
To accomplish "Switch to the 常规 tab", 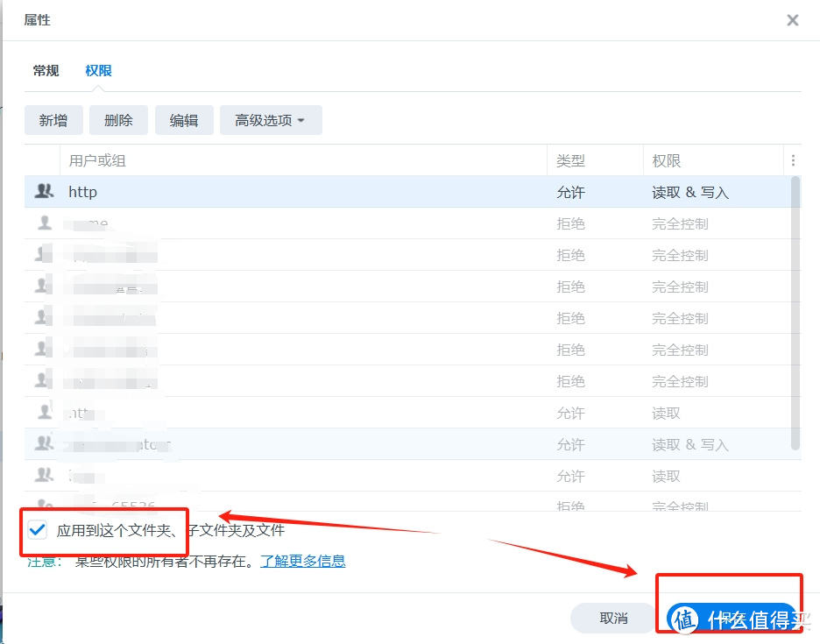I will tap(46, 71).
